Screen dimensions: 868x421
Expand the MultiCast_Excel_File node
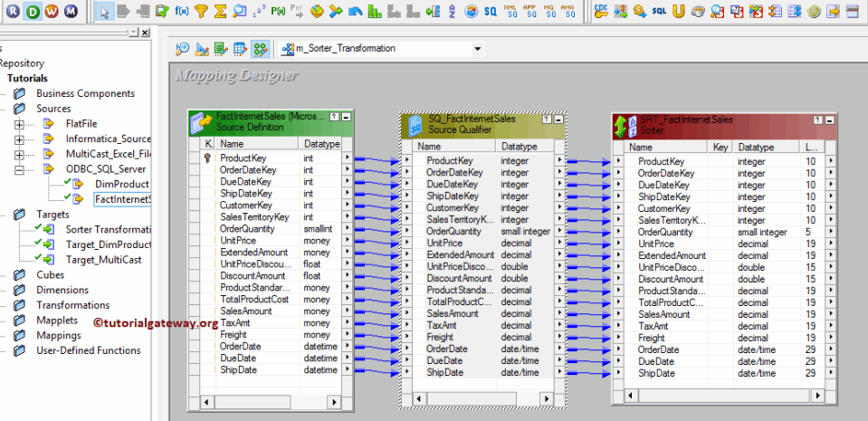coord(20,154)
